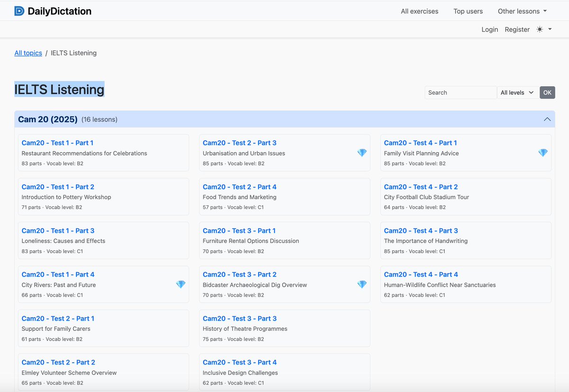Open the Other lessons dropdown
569x392 pixels.
pos(522,11)
